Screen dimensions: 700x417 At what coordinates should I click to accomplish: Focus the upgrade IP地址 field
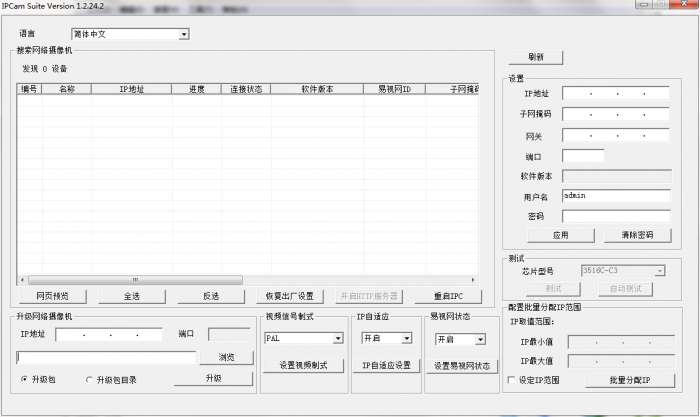[109, 334]
